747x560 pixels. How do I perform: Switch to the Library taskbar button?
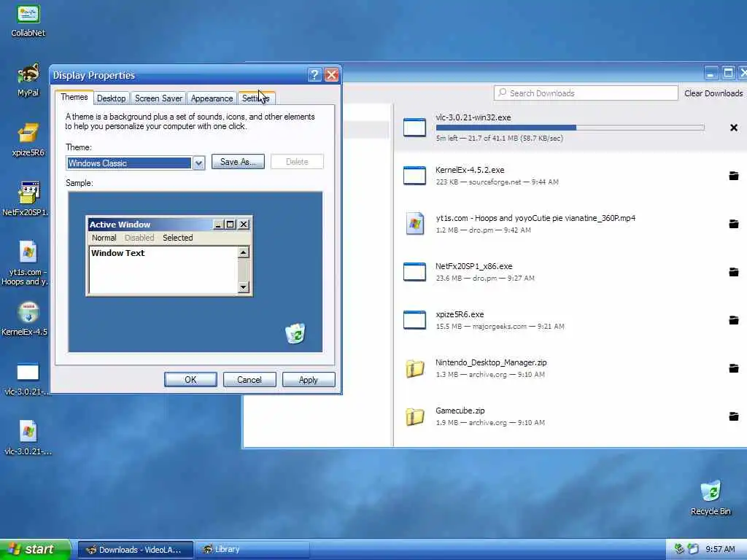[252, 550]
